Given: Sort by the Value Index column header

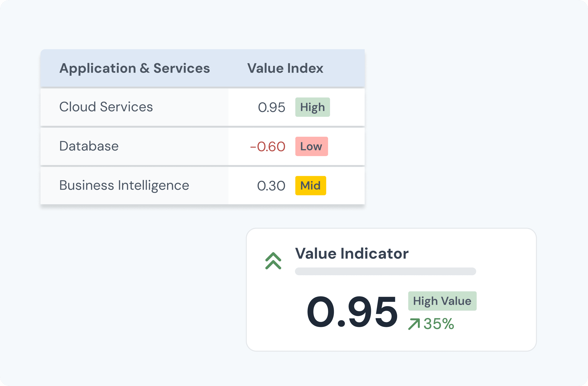Looking at the screenshot, I should coord(285,68).
